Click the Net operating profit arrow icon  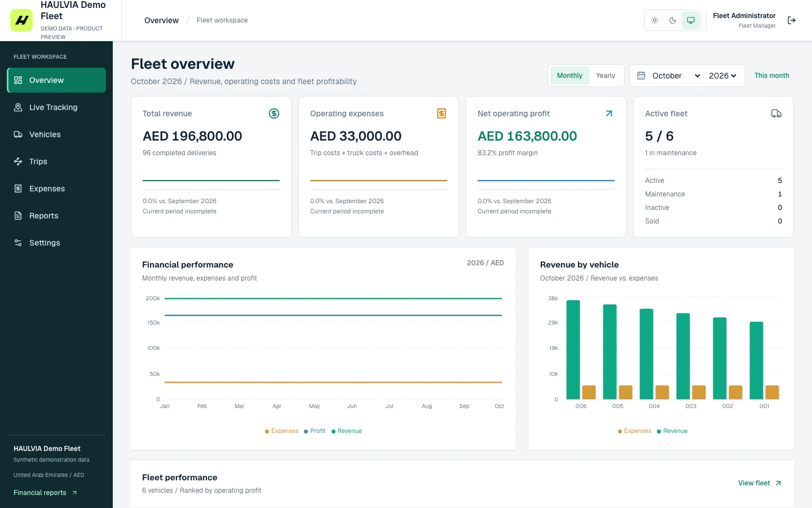coord(609,113)
